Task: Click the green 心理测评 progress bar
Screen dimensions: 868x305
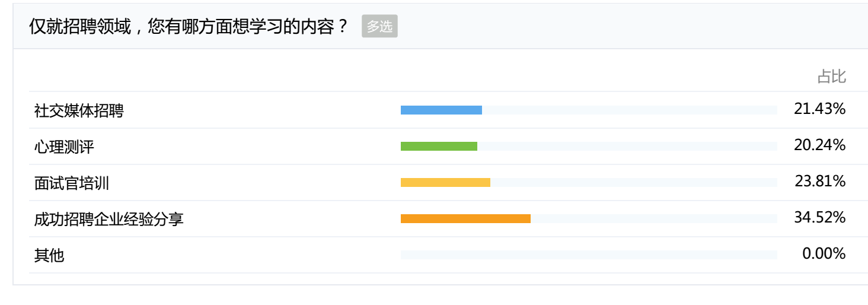Action: tap(439, 146)
